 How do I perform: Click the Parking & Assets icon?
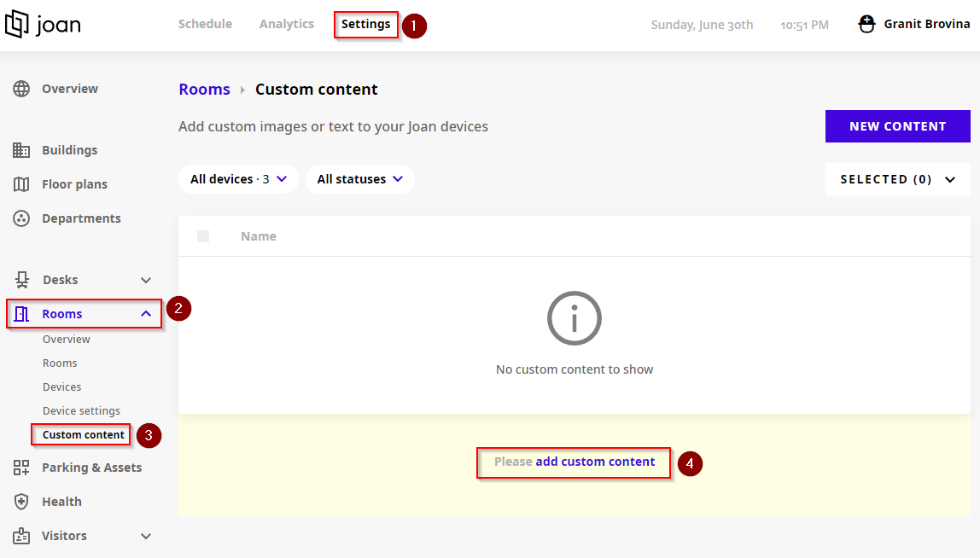(21, 468)
